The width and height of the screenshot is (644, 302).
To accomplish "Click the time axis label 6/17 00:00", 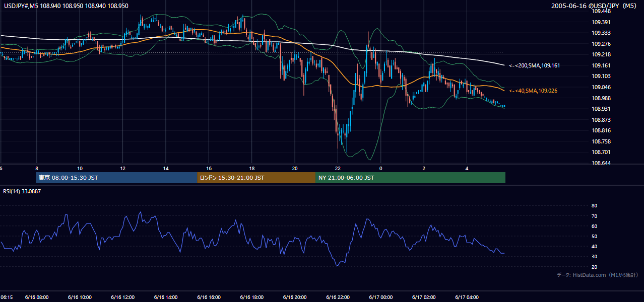I will 380,297.
